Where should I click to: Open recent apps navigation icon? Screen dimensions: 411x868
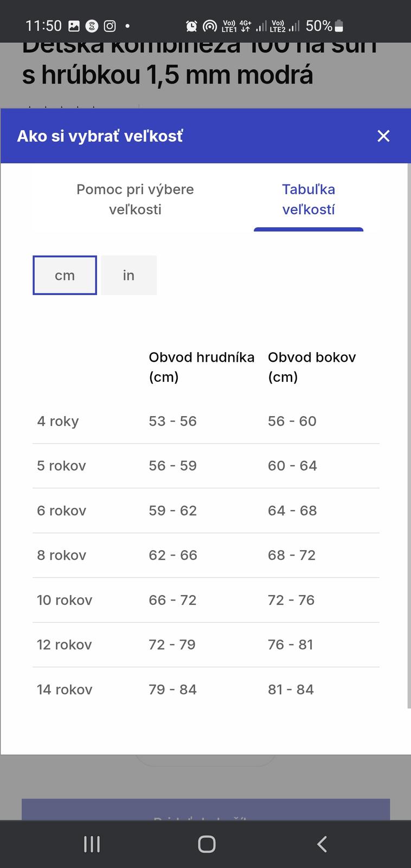[x=92, y=844]
